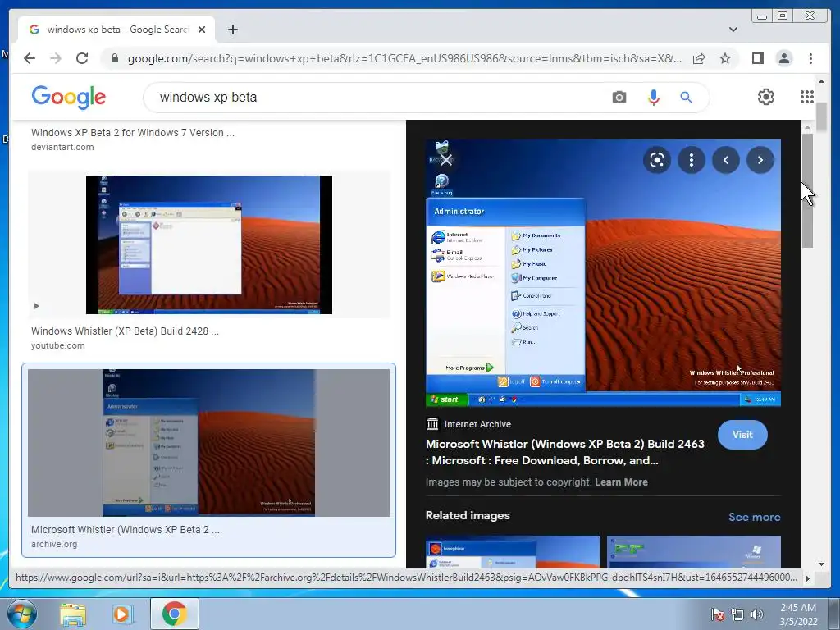The image size is (840, 630).
Task: Click the taskbar clock
Action: [798, 614]
